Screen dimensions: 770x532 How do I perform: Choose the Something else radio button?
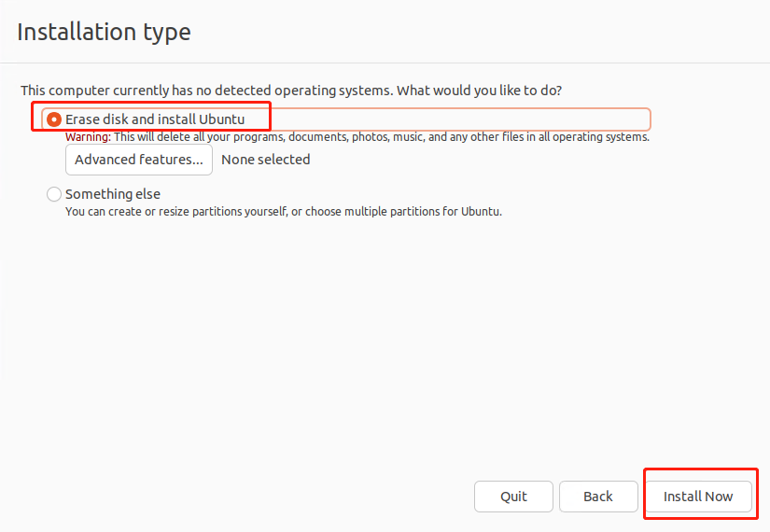click(54, 194)
